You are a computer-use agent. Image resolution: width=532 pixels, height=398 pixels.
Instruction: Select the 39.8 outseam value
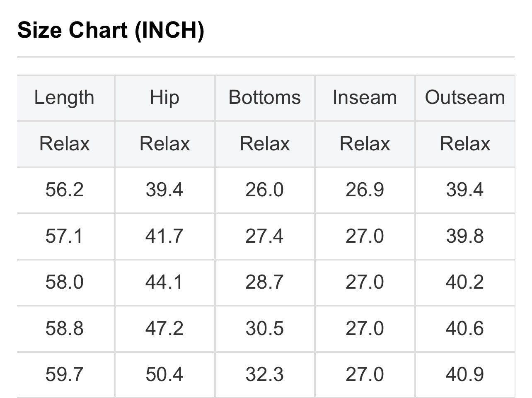coord(465,236)
